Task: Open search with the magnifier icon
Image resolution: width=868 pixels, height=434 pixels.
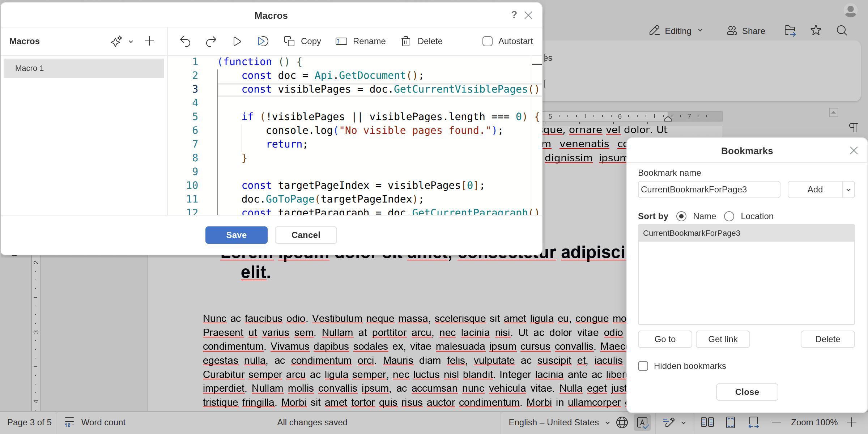Action: point(842,31)
